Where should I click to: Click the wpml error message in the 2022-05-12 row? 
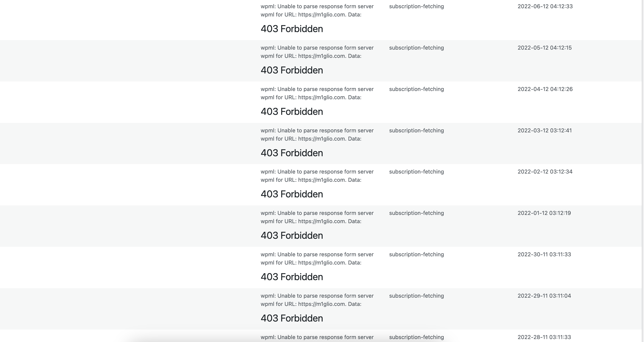[x=317, y=52]
